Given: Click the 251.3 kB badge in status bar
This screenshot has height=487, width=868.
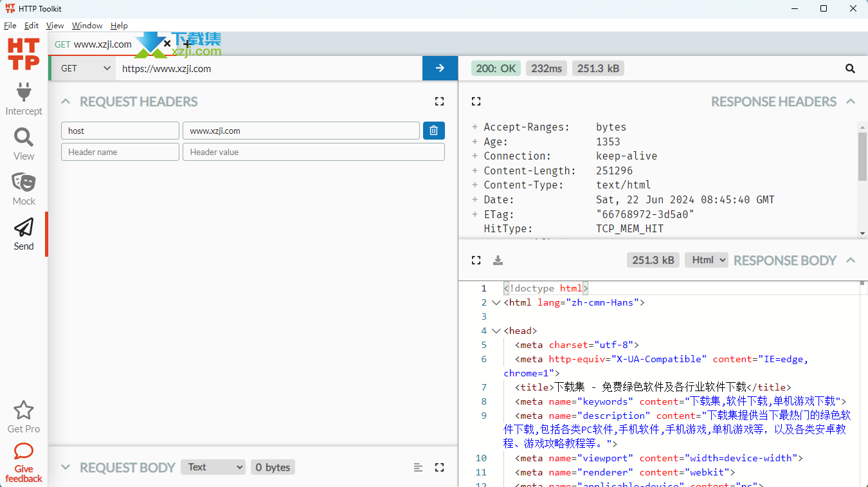Looking at the screenshot, I should (598, 68).
